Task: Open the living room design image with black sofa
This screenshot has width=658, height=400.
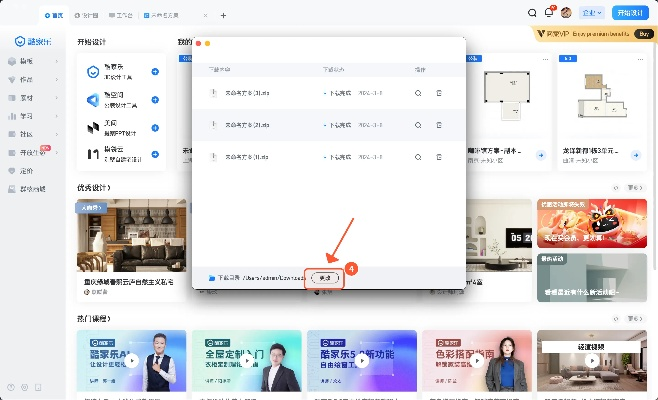Action: point(131,235)
